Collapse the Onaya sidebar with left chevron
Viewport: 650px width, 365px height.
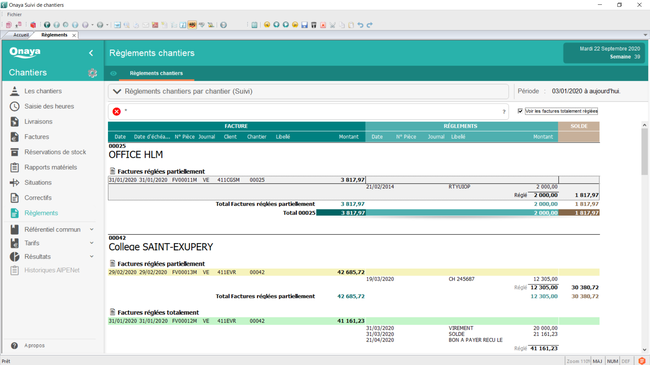tap(91, 53)
